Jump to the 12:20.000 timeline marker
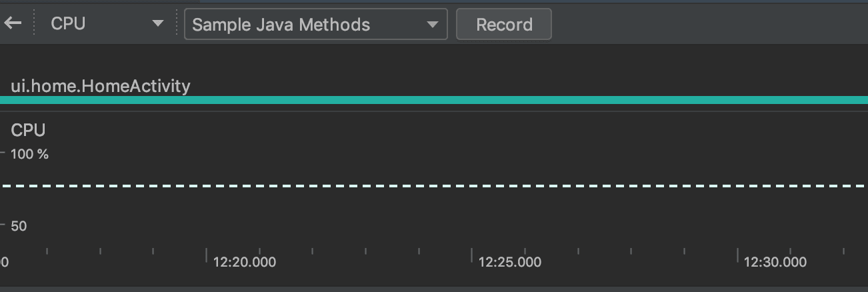868x292 pixels. pos(244,263)
